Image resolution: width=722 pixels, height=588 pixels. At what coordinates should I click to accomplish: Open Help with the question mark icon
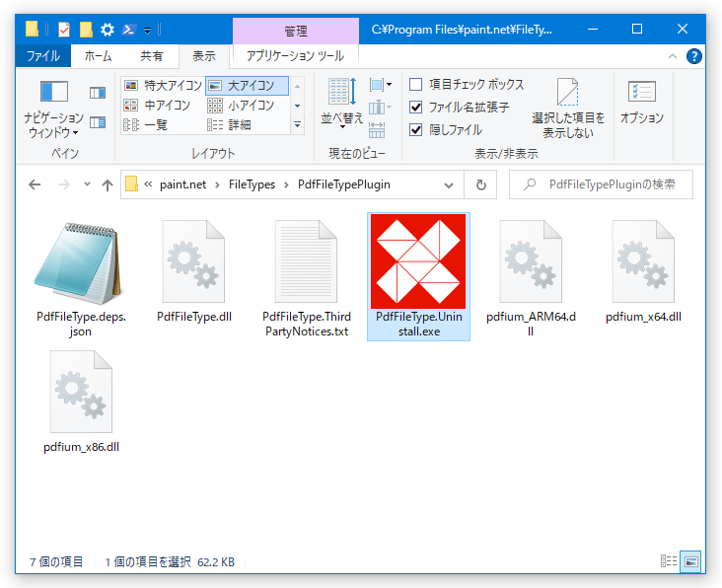[x=694, y=56]
